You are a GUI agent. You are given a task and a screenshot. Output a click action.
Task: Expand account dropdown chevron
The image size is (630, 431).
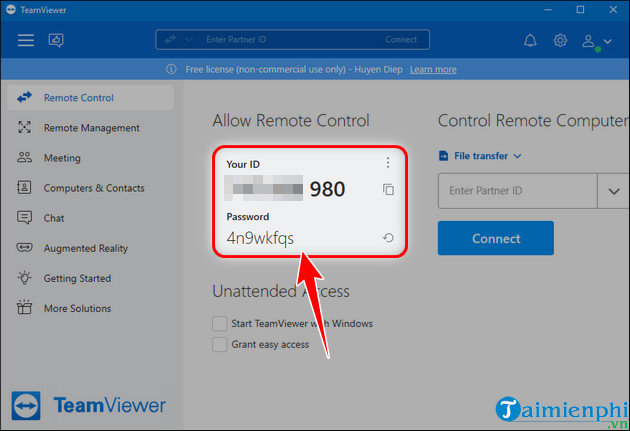(x=608, y=41)
